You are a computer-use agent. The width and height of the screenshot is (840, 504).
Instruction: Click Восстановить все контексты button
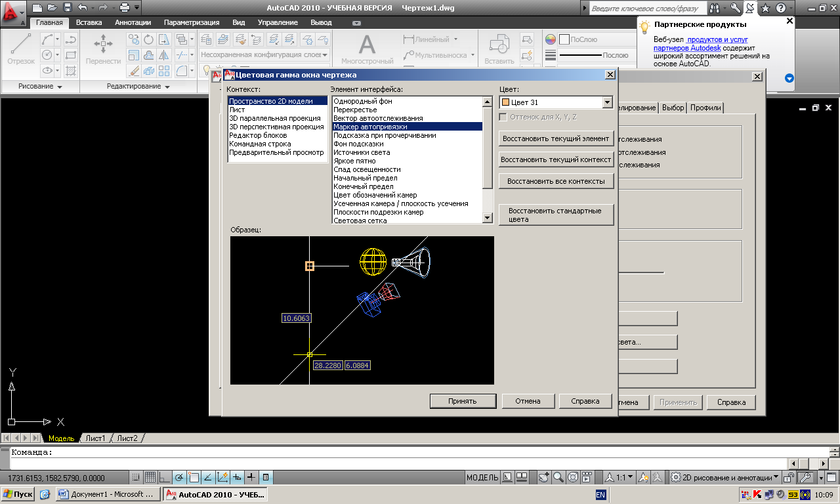click(x=556, y=180)
